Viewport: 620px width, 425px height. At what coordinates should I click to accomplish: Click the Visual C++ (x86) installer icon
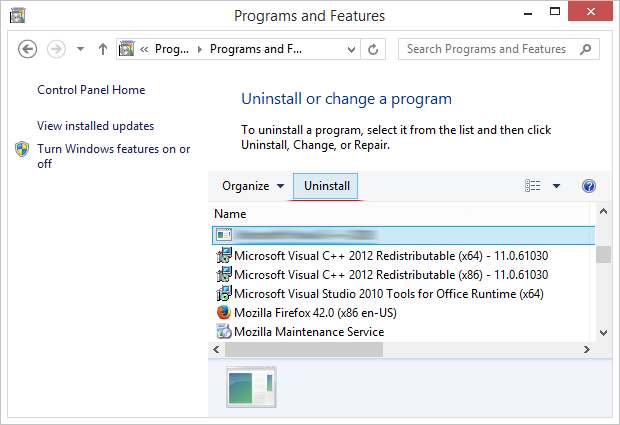coord(224,274)
